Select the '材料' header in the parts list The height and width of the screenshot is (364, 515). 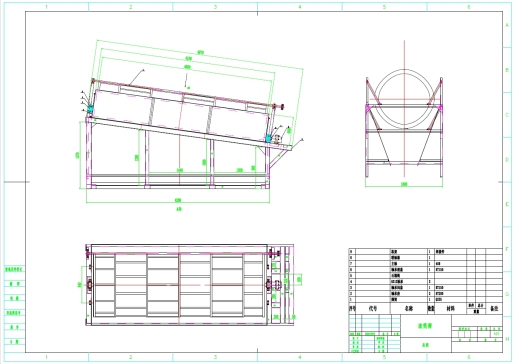pyautogui.click(x=450, y=309)
